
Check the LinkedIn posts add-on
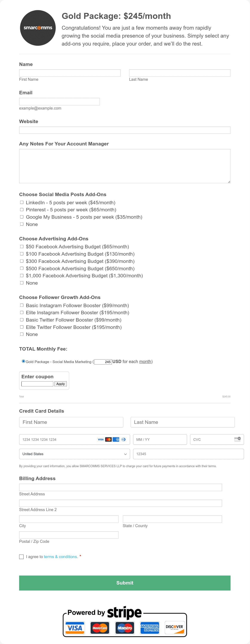(x=22, y=202)
